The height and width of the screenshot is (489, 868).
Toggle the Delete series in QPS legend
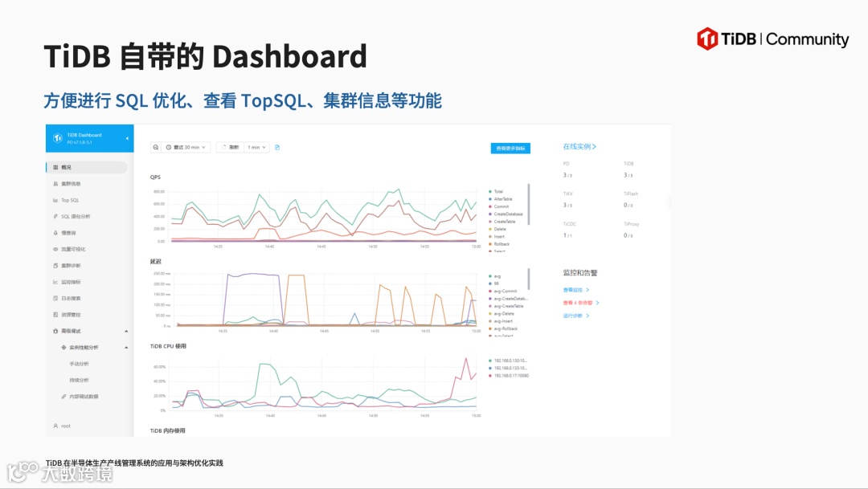click(497, 229)
